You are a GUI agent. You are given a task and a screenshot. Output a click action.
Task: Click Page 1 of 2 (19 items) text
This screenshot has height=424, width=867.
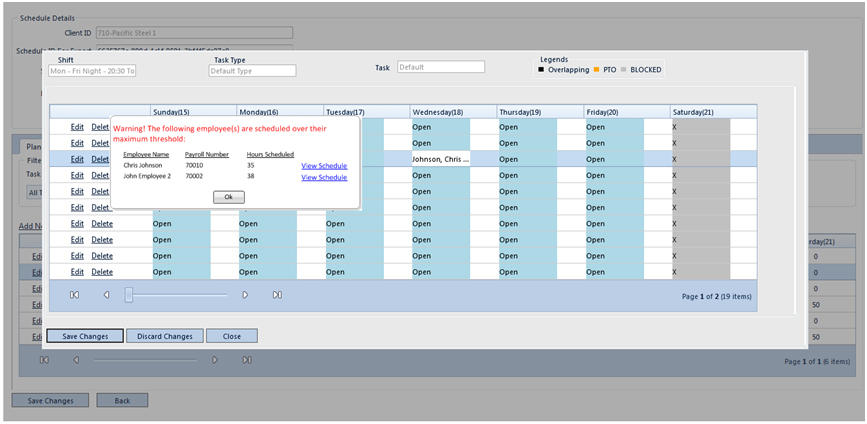717,297
